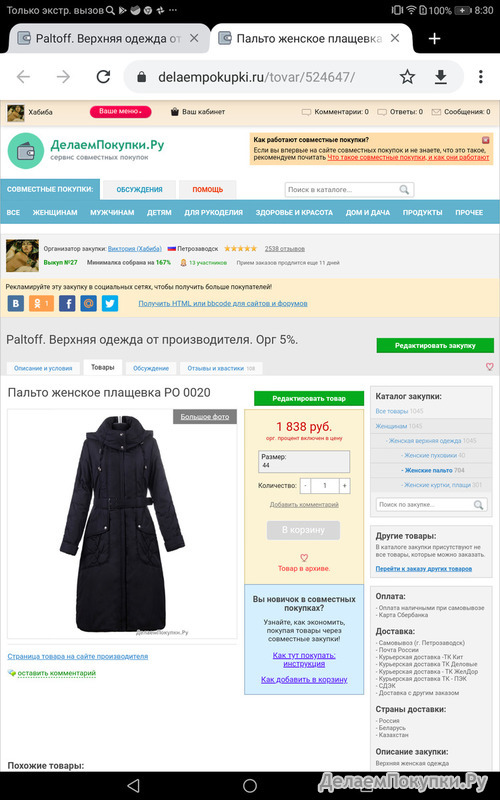This screenshot has height=800, width=500.
Task: Open the 'Ваше меню' dropdown button
Action: (120, 112)
